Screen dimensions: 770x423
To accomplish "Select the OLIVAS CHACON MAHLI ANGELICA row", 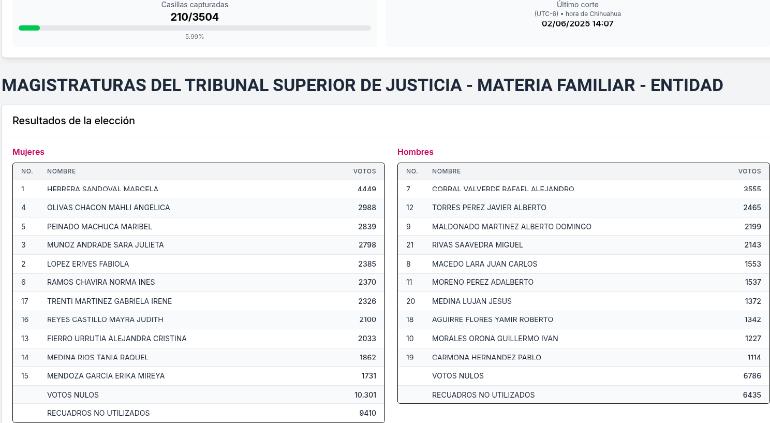I will [198, 208].
